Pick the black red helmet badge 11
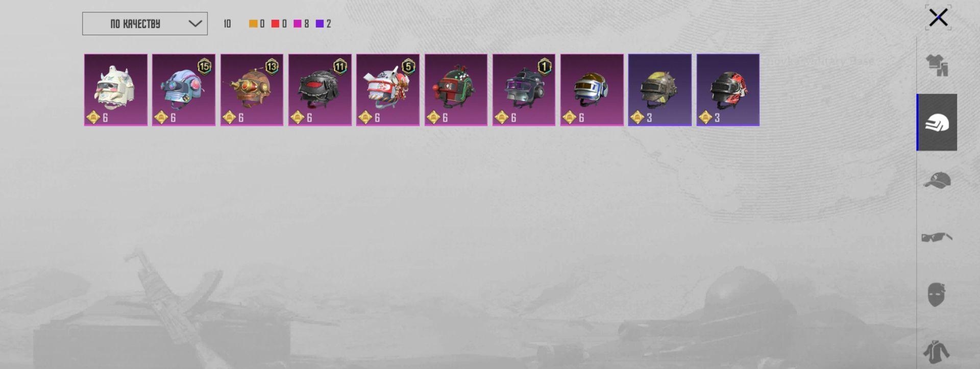The height and width of the screenshot is (369, 980). click(320, 90)
